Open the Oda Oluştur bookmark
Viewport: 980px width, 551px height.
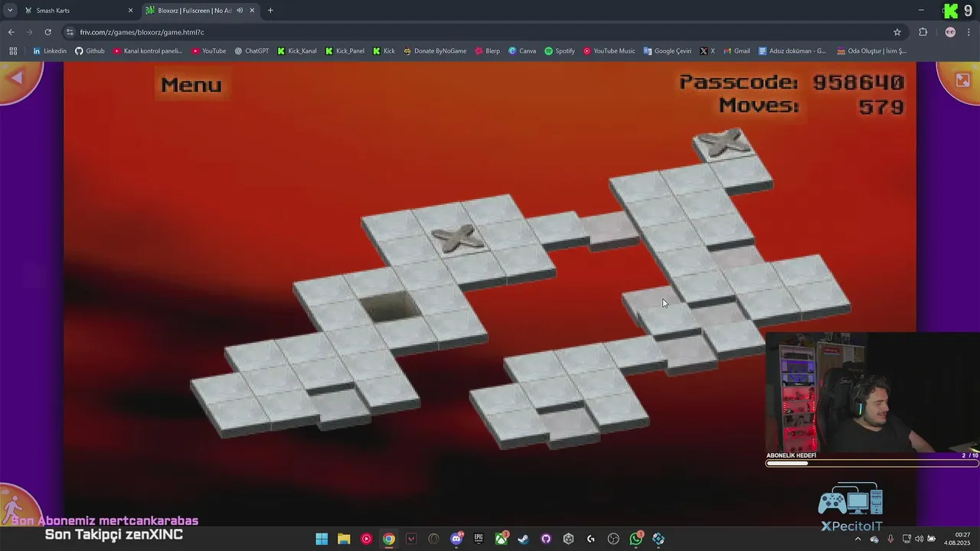[x=872, y=51]
